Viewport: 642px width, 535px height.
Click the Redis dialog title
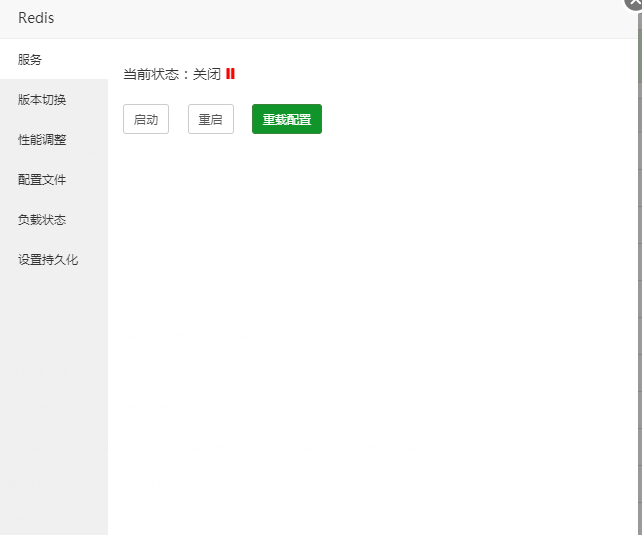[x=36, y=18]
